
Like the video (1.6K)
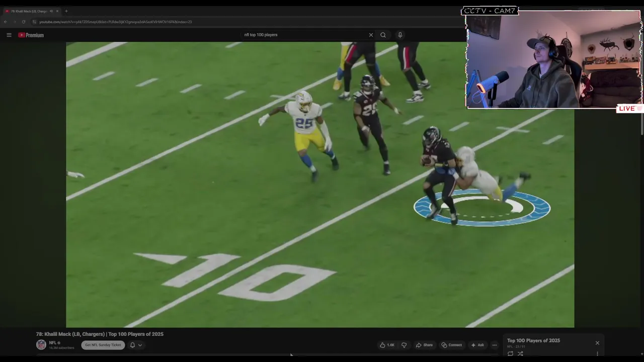tap(387, 345)
